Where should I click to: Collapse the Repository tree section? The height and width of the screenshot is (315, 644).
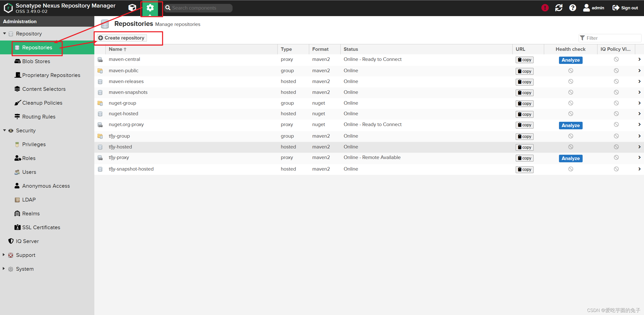coord(5,33)
